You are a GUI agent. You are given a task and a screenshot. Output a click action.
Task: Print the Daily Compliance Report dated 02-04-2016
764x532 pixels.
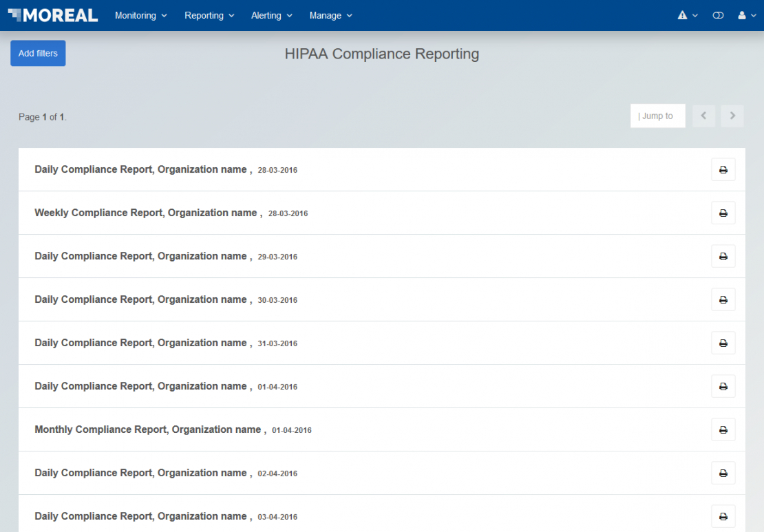point(723,473)
